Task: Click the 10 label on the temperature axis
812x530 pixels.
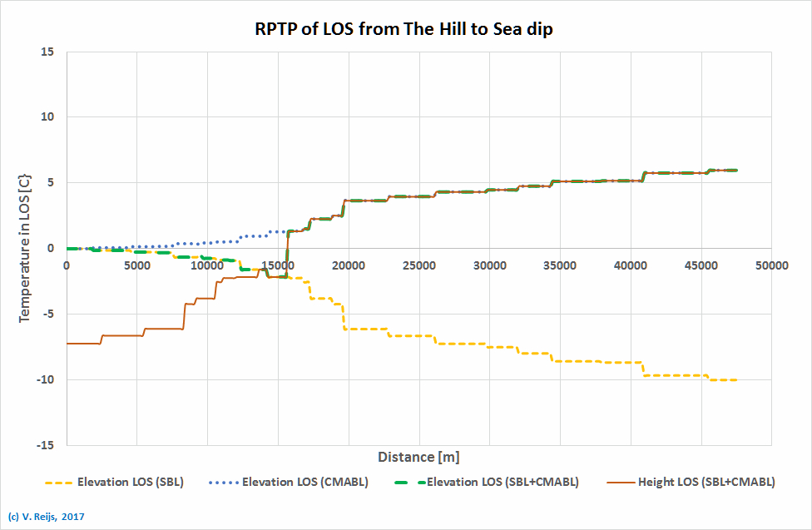Action: (47, 117)
